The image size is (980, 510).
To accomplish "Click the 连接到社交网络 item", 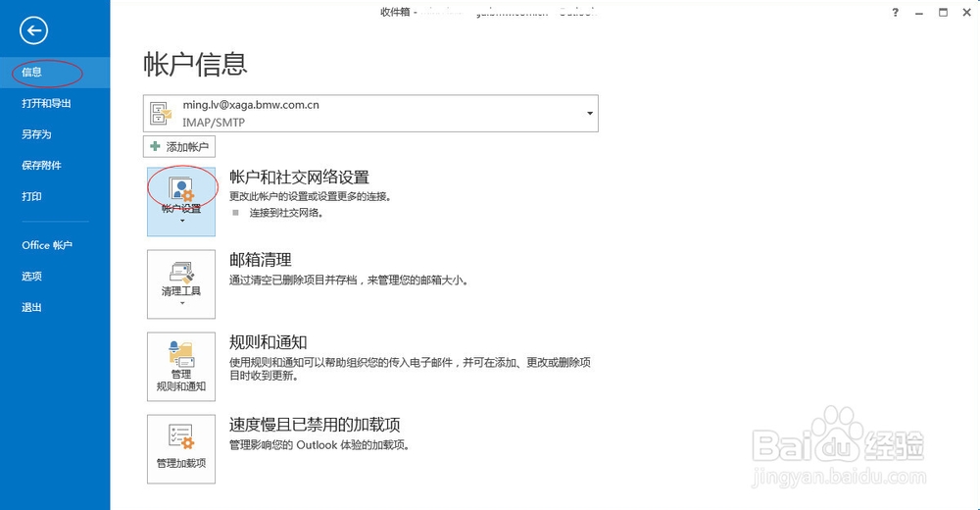I will (x=286, y=213).
